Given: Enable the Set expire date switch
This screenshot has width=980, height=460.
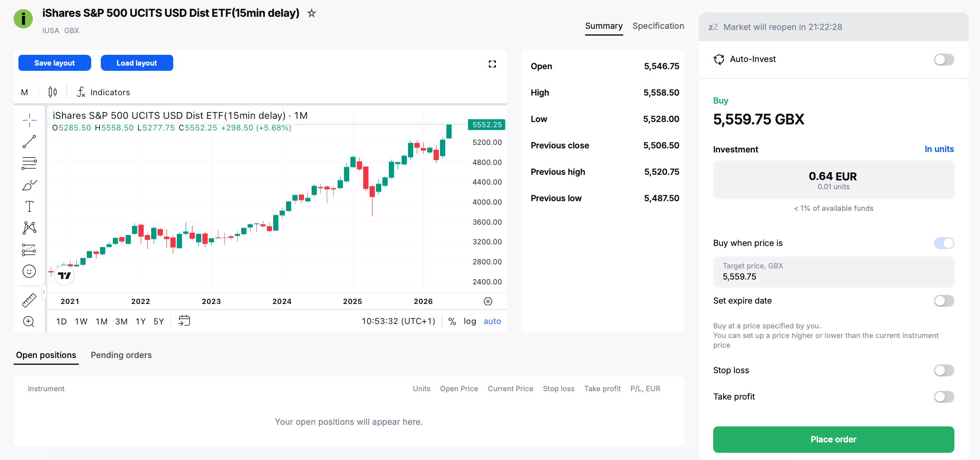Looking at the screenshot, I should (x=944, y=301).
